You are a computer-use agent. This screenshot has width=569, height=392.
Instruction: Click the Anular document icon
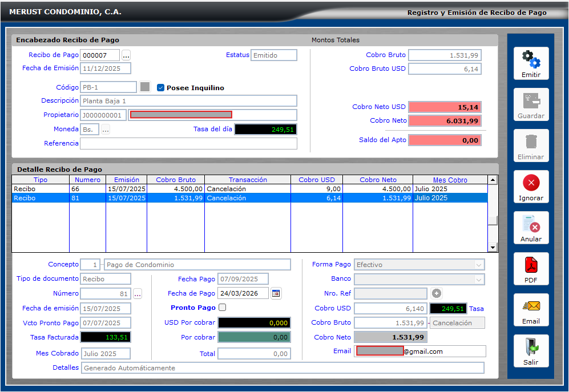[531, 223]
